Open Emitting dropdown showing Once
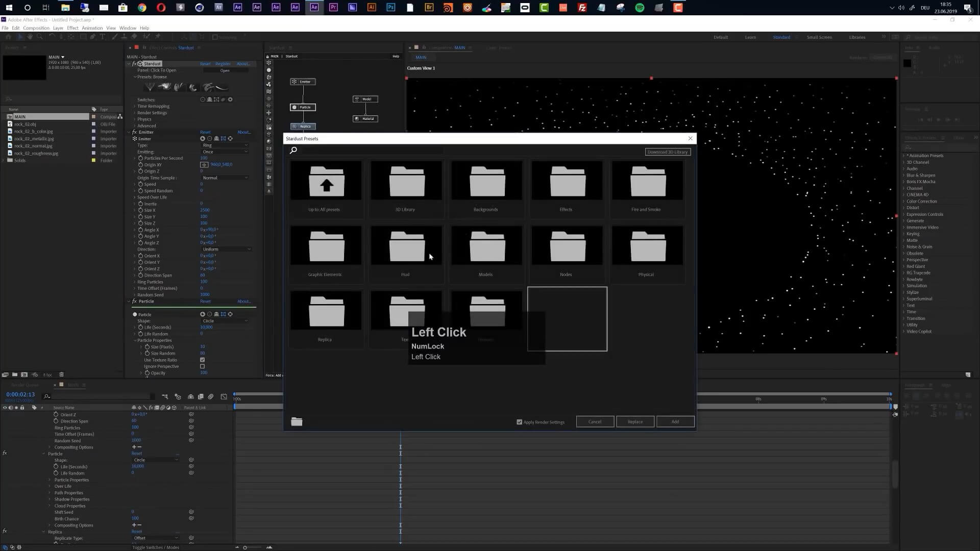The height and width of the screenshot is (551, 980). [x=225, y=152]
